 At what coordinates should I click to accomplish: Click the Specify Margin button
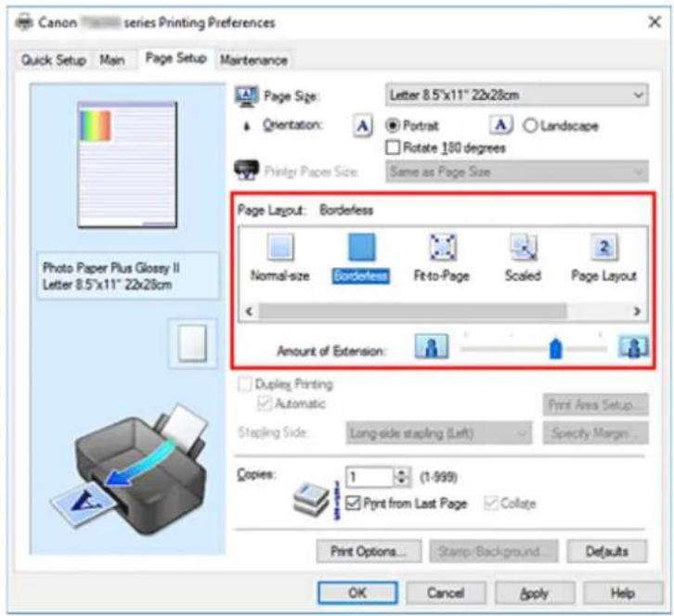(595, 433)
